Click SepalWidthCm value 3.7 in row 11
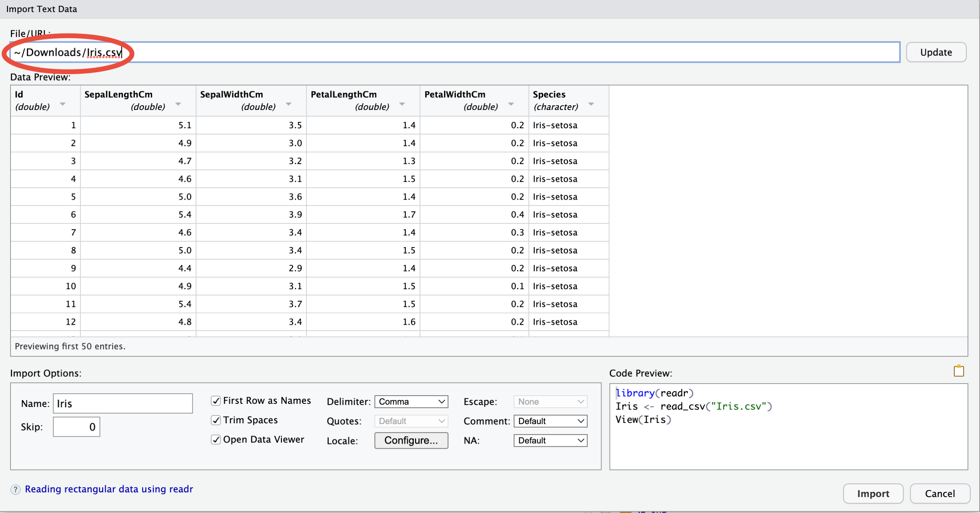Screen dimensions: 980x513 [x=251, y=304]
